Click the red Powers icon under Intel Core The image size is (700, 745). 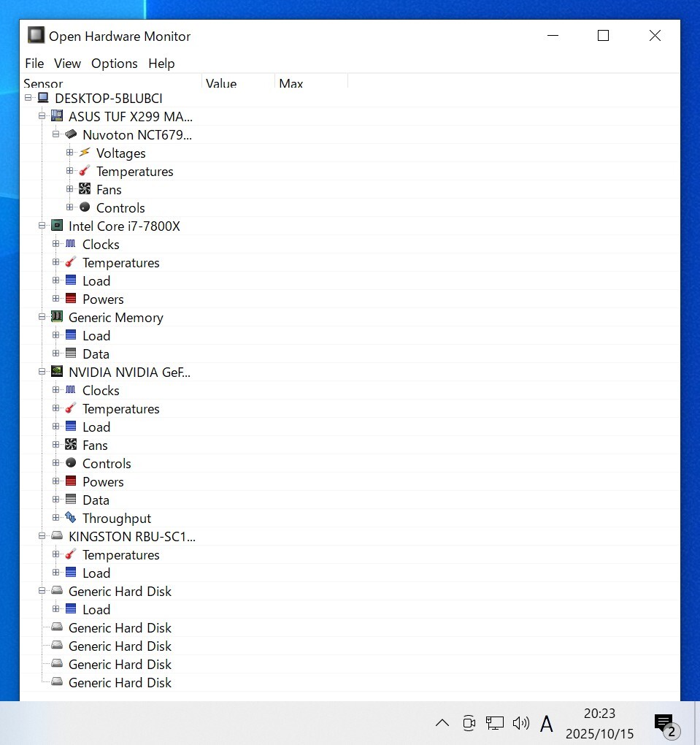[x=71, y=299]
